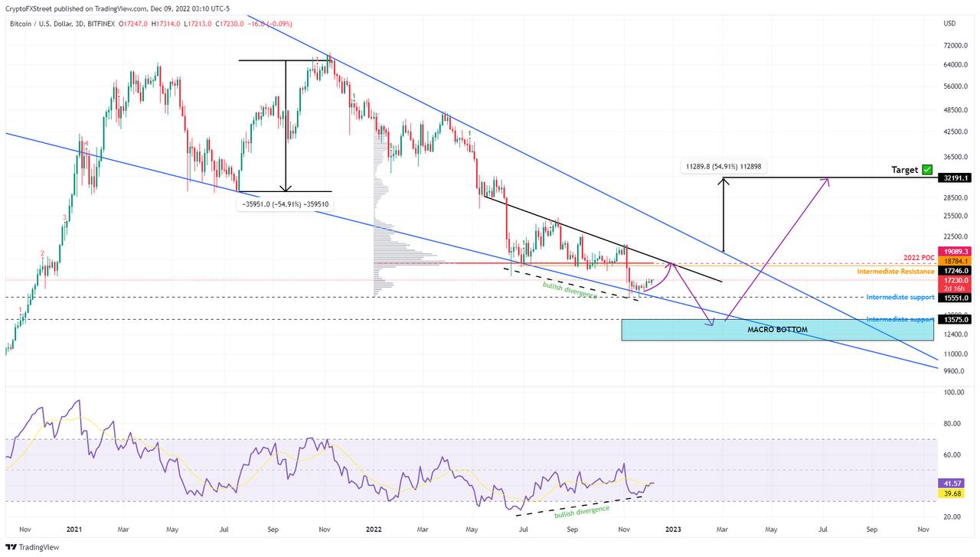Click the 13575.0 price tag
Image resolution: width=980 pixels, height=557 pixels.
[958, 320]
